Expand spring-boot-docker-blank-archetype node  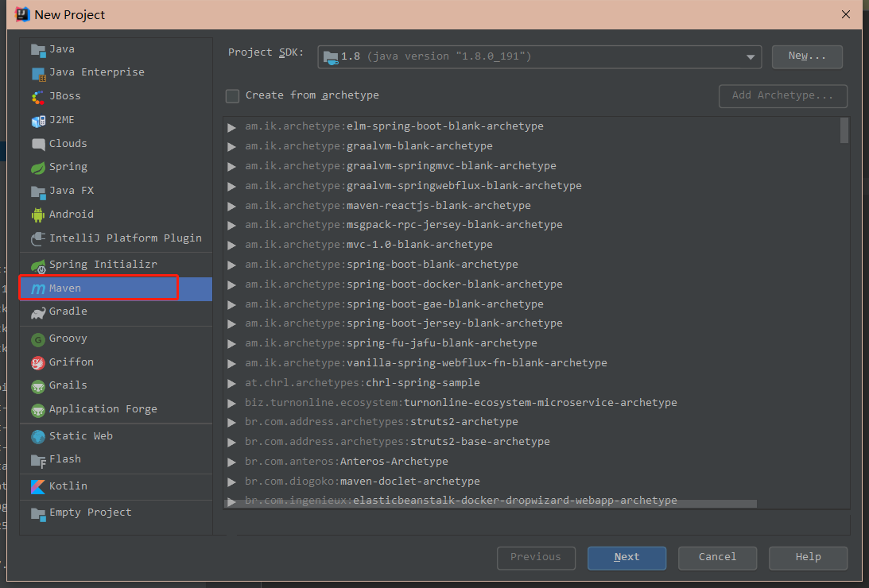pos(231,285)
